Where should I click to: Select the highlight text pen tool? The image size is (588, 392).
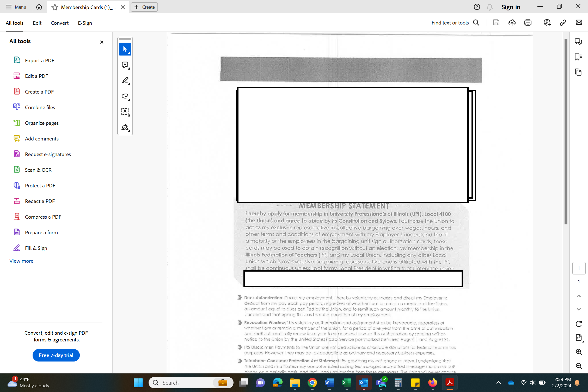coord(125,81)
